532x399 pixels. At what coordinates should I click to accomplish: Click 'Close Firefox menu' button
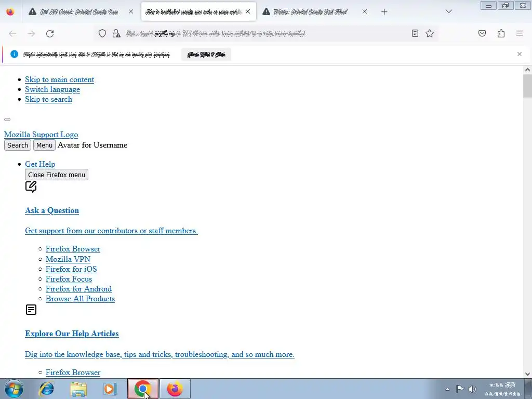point(57,175)
